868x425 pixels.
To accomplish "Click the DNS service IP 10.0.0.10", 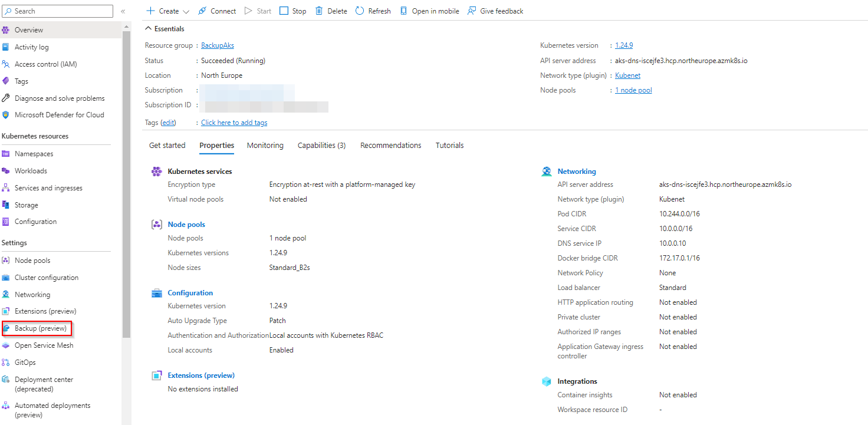I will coord(672,243).
